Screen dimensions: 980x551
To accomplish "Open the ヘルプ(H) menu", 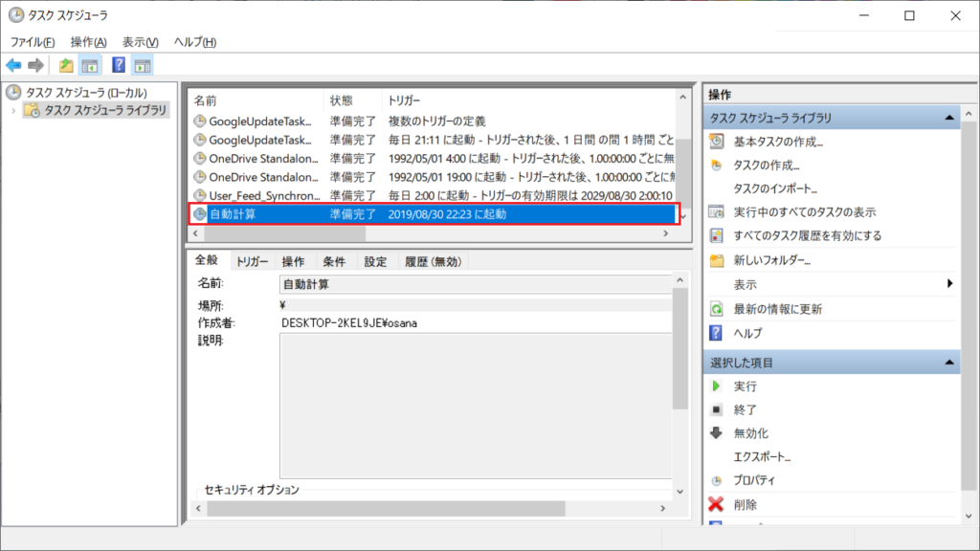I will (x=195, y=42).
